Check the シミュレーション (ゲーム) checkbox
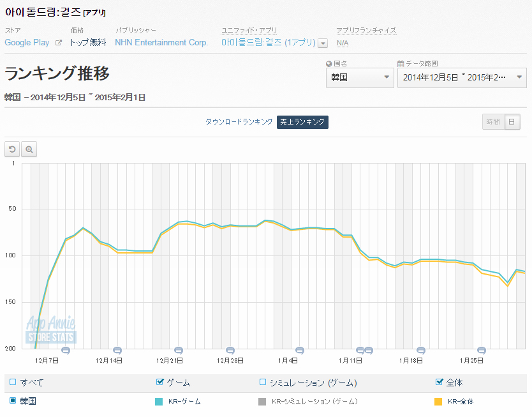532x417 pixels. pos(263,382)
